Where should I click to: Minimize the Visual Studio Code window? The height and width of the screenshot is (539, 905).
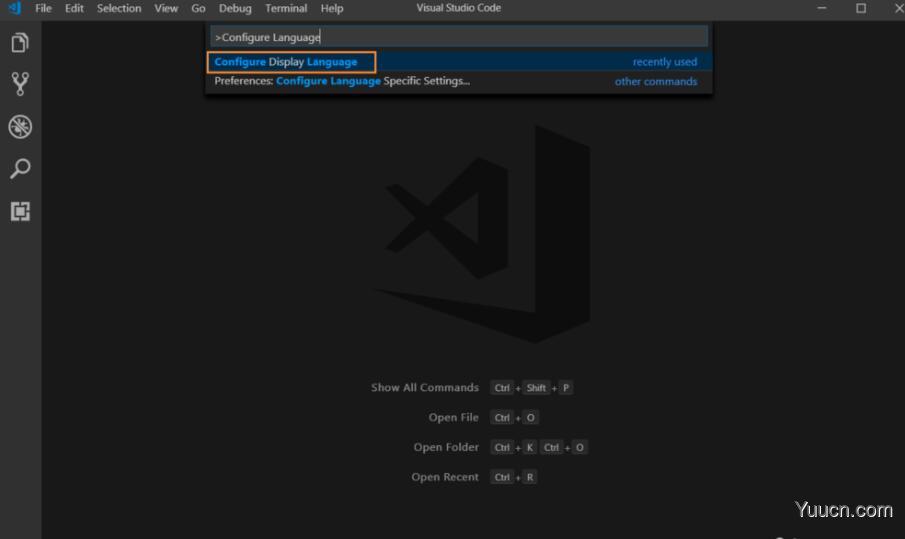click(x=822, y=8)
